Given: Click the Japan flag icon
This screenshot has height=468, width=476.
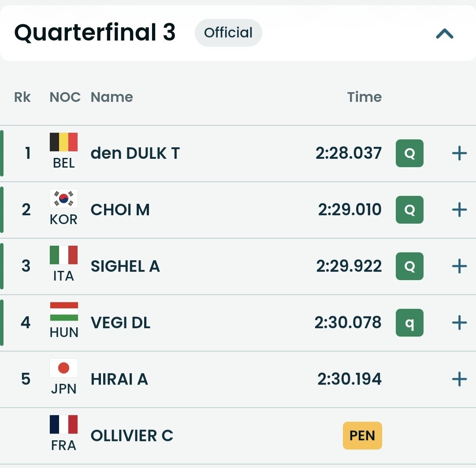Looking at the screenshot, I should click(63, 368).
